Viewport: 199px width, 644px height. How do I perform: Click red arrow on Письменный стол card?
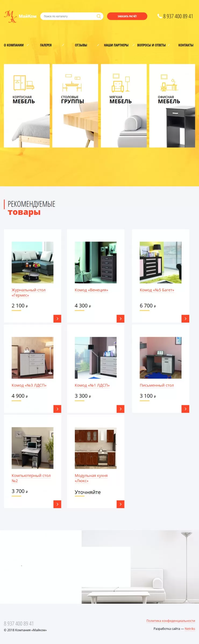[x=185, y=409]
